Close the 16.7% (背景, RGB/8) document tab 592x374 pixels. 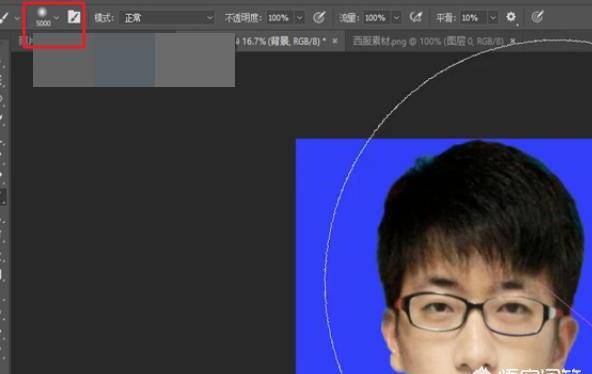pyautogui.click(x=335, y=41)
